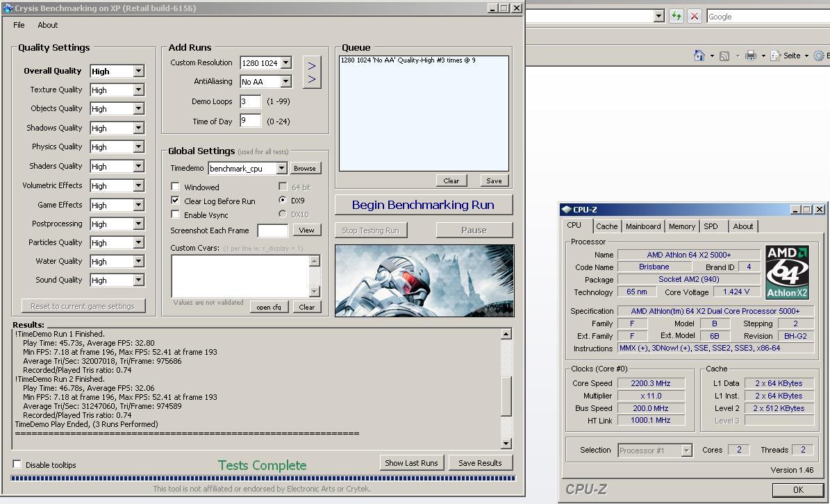830x504 pixels.
Task: Click the Crysis window title bar icon
Action: pyautogui.click(x=8, y=8)
